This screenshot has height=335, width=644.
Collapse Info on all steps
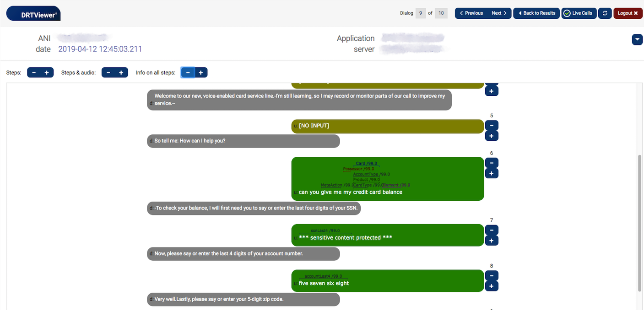coord(188,72)
